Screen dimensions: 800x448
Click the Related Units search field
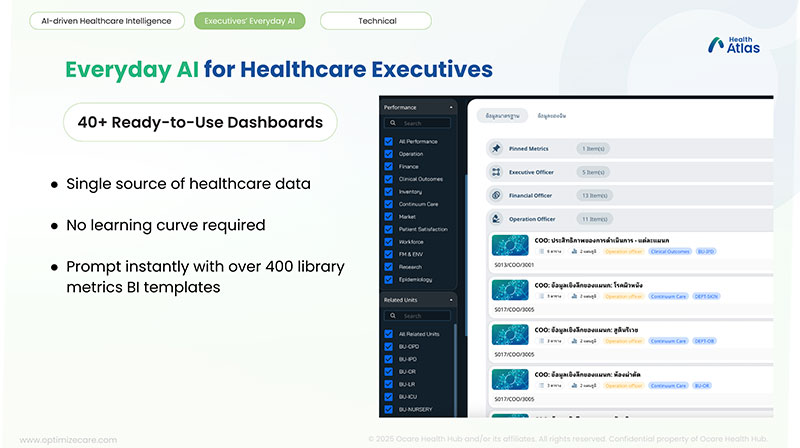(x=417, y=316)
